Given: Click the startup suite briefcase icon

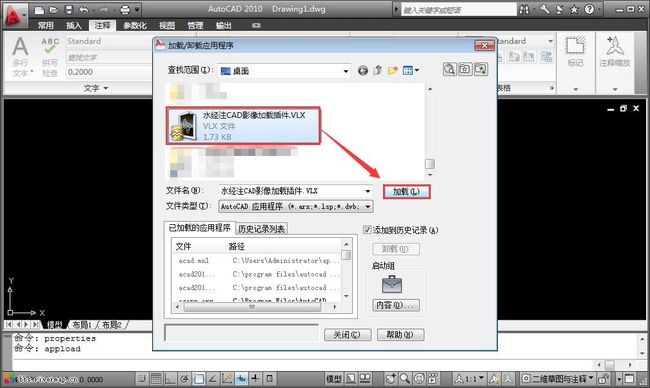Looking at the screenshot, I should tap(392, 284).
